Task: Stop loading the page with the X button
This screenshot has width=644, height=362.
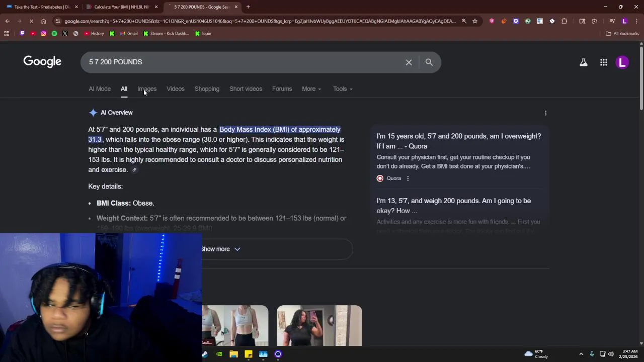Action: (31, 21)
